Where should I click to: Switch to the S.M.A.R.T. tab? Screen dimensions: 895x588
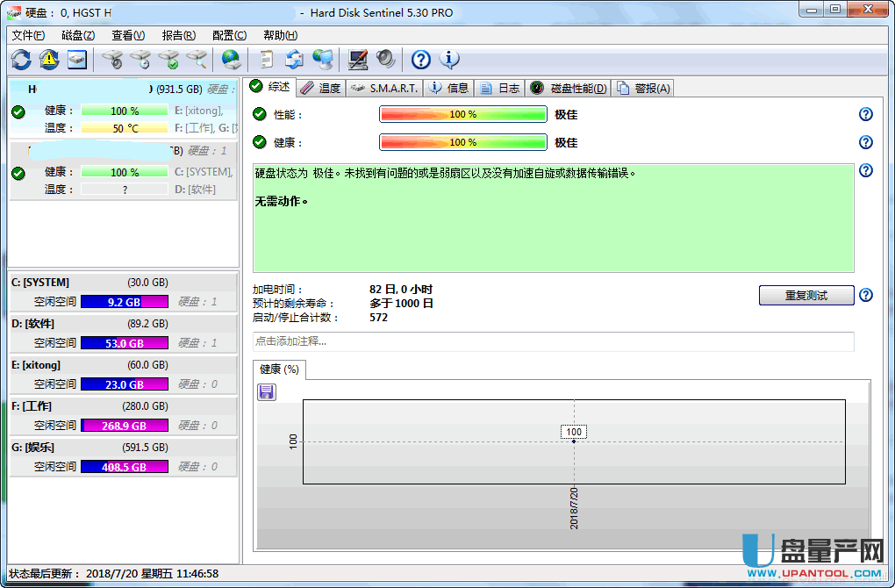click(385, 88)
